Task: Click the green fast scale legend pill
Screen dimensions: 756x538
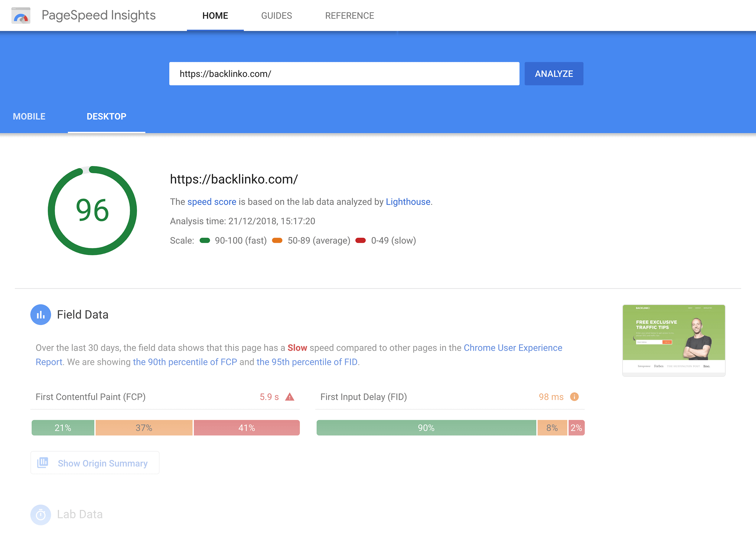Action: pos(205,240)
